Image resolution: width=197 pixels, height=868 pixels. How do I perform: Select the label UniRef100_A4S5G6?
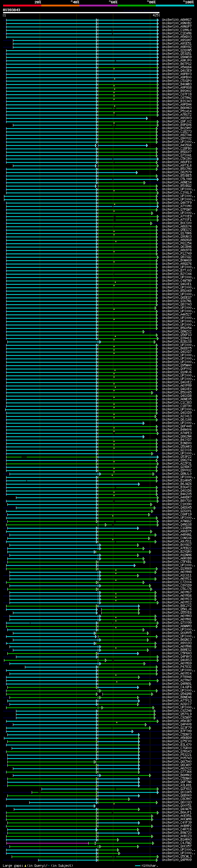177,145
